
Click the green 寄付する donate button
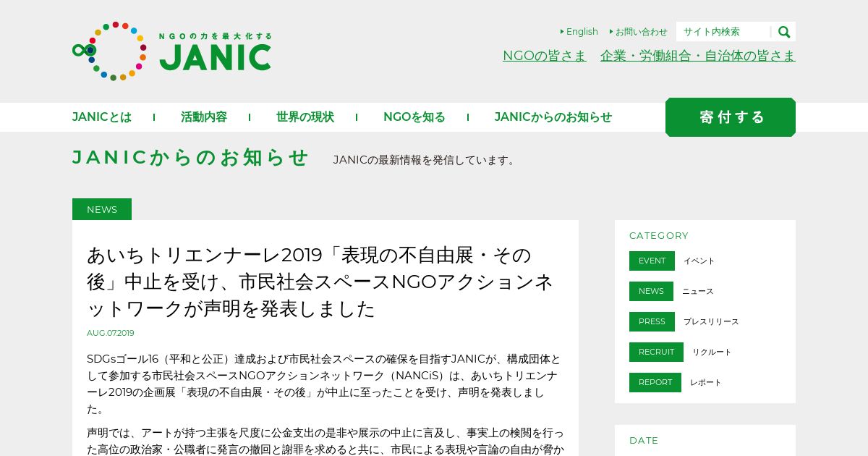tap(731, 117)
